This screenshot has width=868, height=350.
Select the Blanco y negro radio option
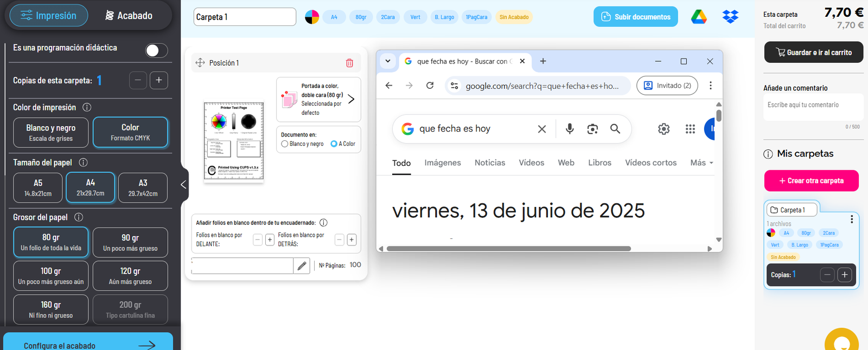click(285, 144)
